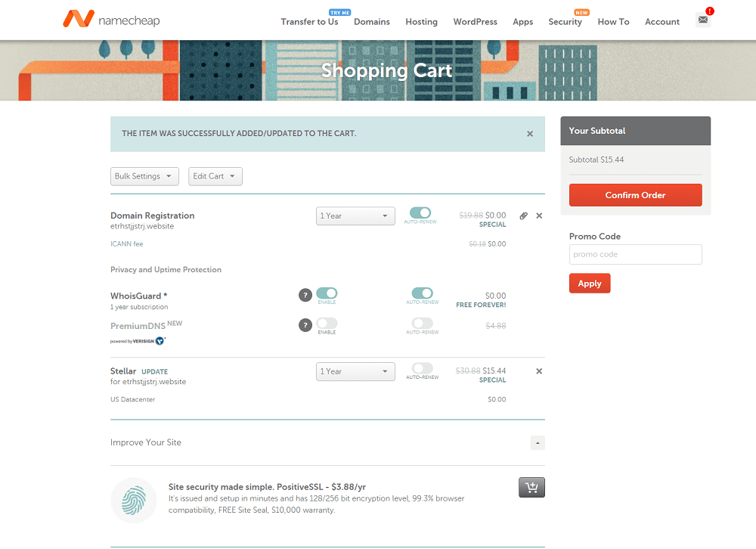Viewport: 756px width, 549px height.
Task: Focus the promo code input field
Action: [x=636, y=254]
